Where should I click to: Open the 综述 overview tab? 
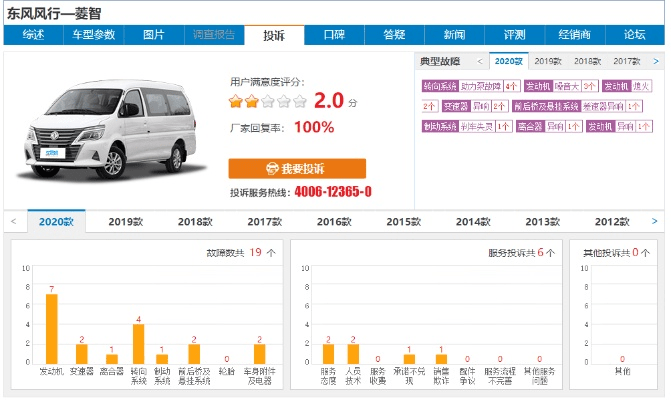(x=33, y=35)
